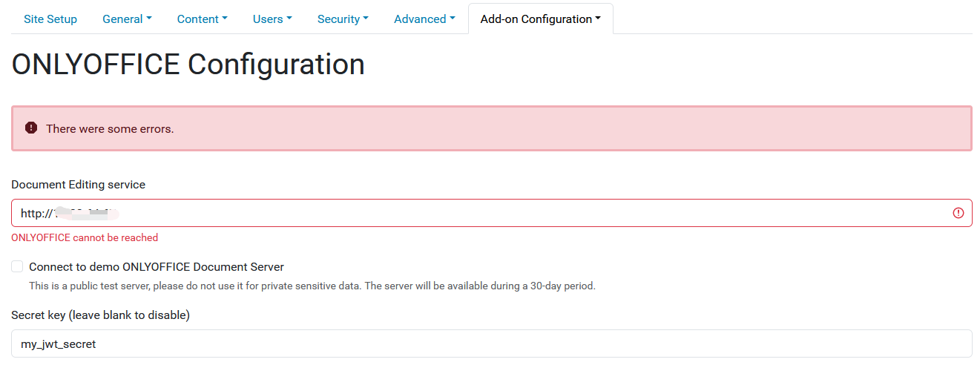Focus the Secret key input field

[492, 343]
